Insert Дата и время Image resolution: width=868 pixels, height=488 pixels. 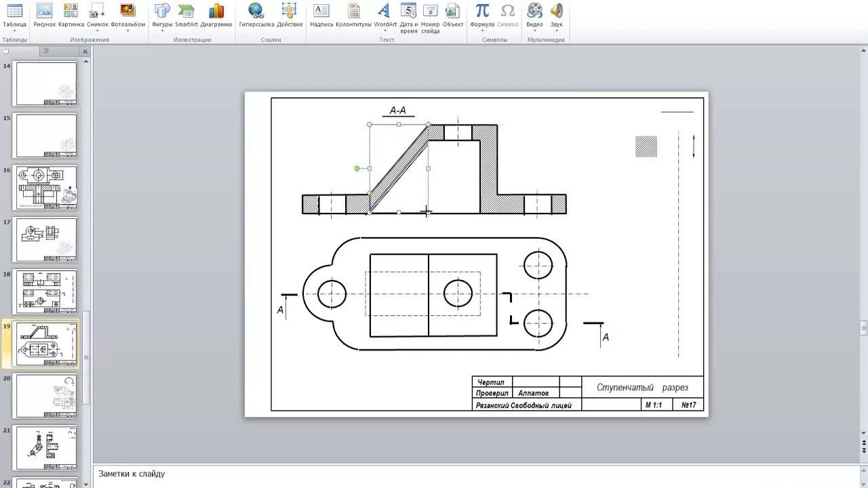coord(409,18)
